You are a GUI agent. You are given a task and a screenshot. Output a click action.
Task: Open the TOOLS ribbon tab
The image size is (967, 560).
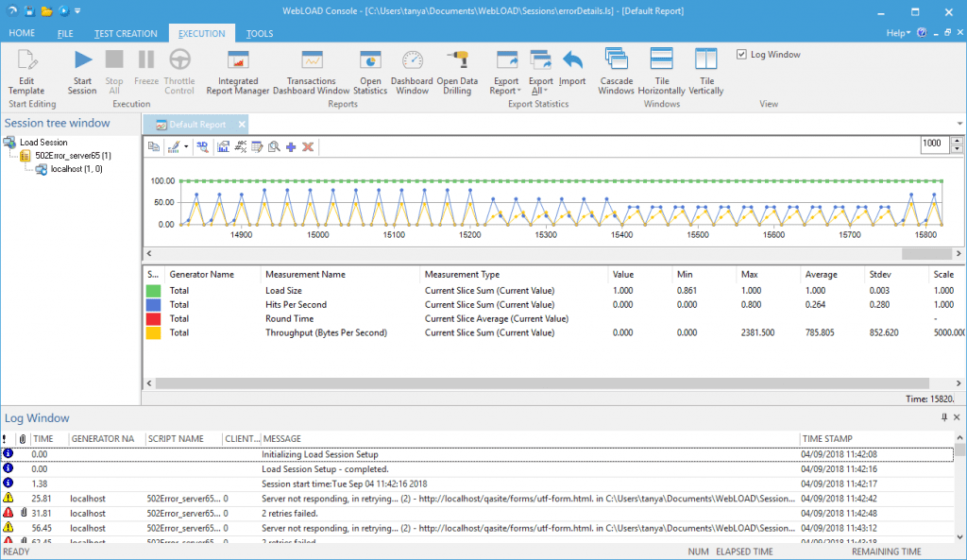click(x=260, y=34)
